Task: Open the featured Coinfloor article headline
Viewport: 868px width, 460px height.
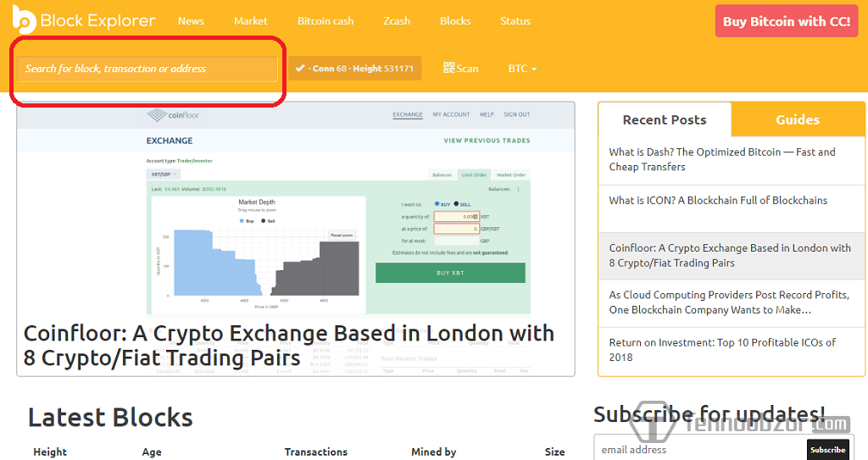Action: coord(289,346)
